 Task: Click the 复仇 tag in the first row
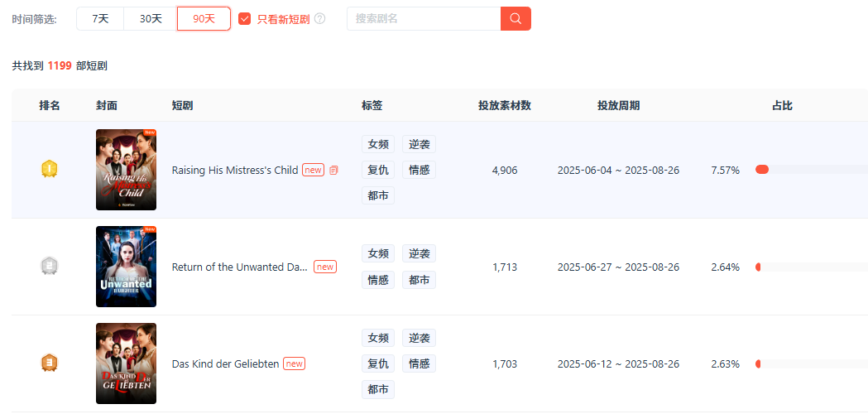pos(378,171)
